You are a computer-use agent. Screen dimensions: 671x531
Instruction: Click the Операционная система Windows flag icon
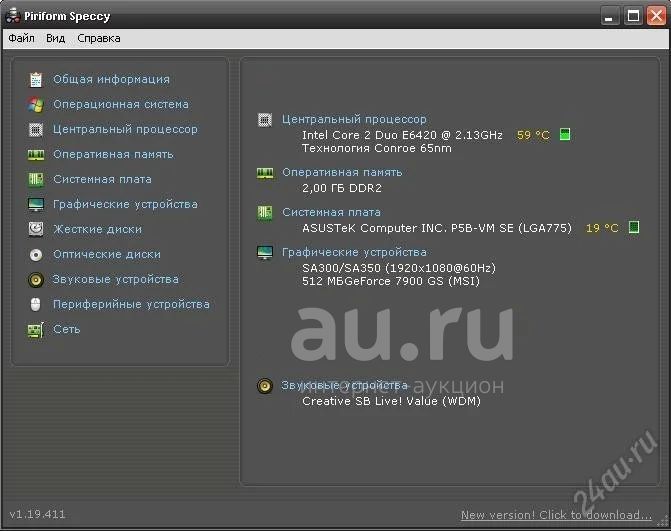click(36, 104)
